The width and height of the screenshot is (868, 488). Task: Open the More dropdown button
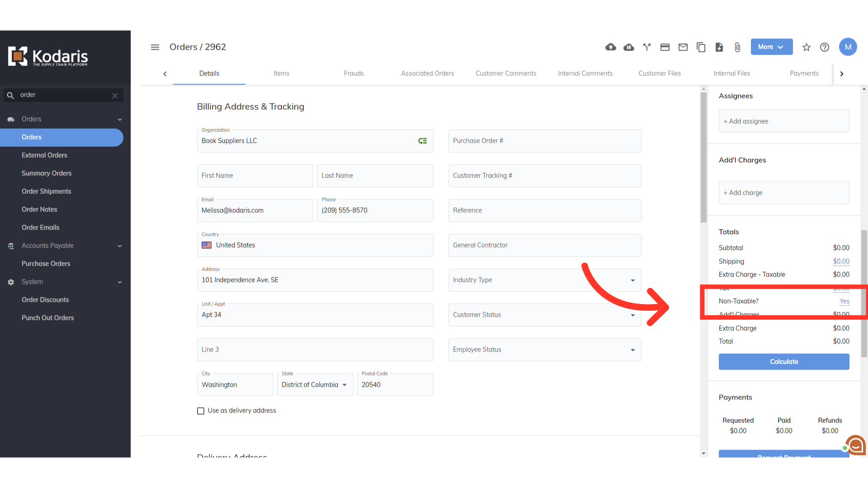771,47
